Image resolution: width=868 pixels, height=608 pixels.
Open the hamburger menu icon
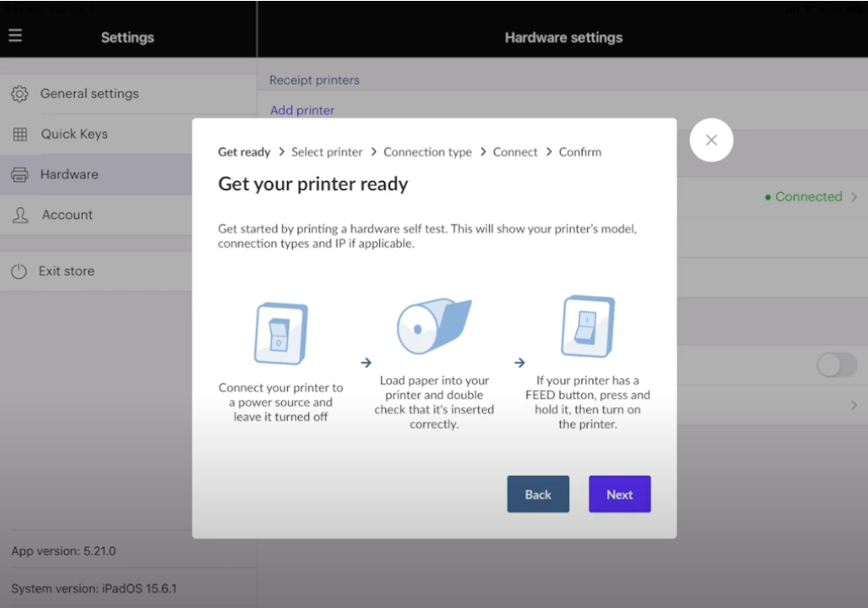click(15, 36)
